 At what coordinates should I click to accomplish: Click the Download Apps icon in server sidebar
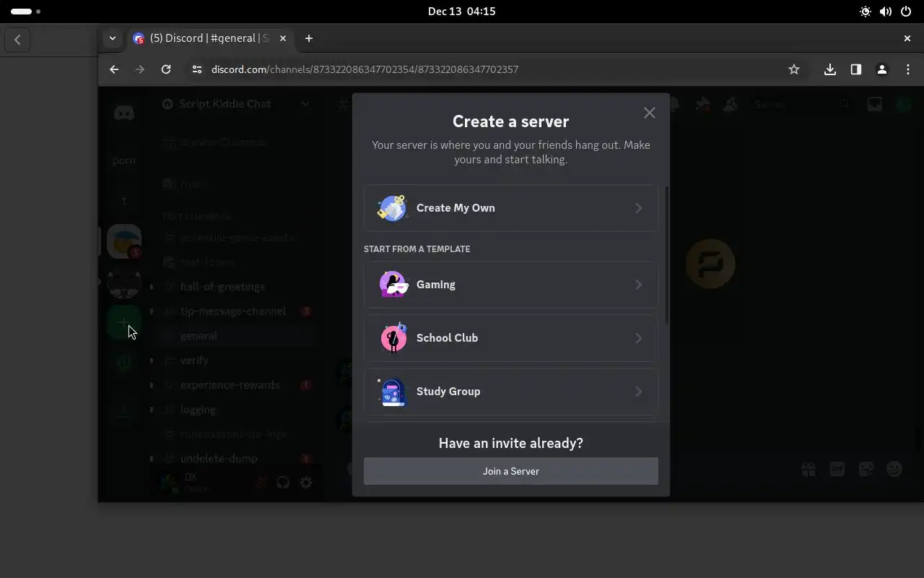(x=124, y=410)
